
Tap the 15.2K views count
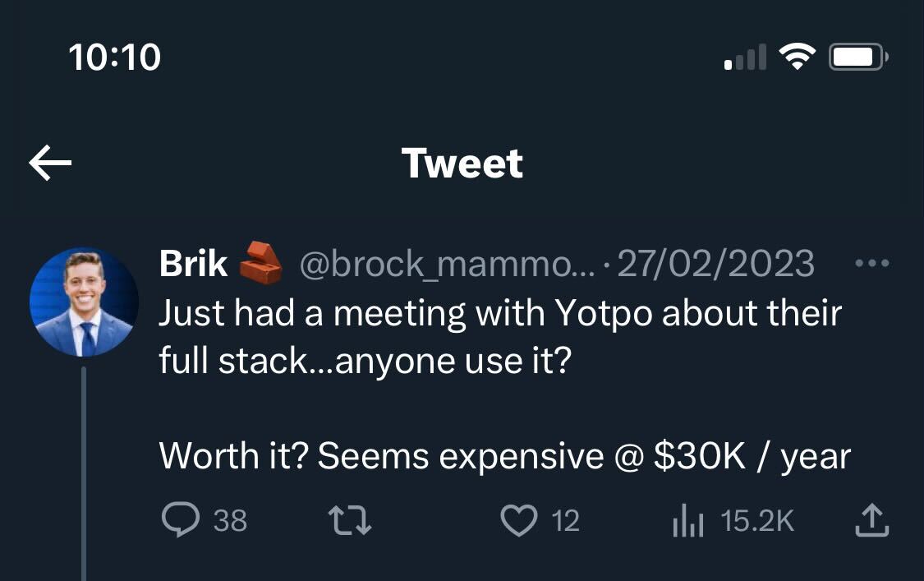[756, 520]
